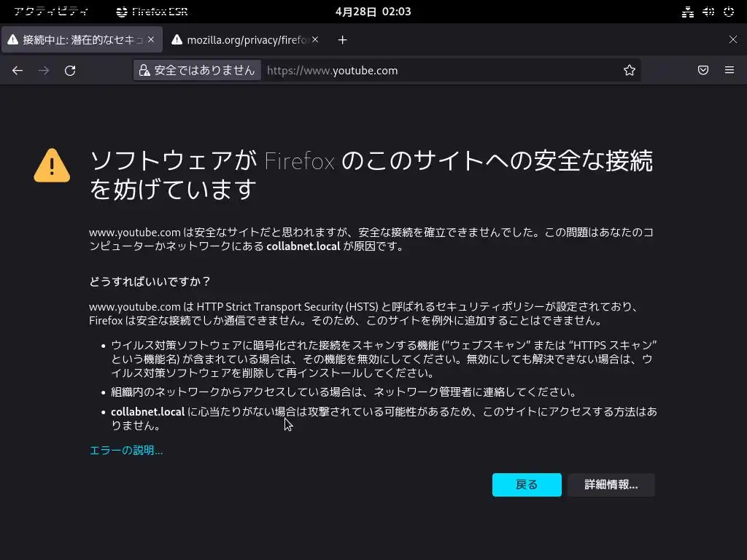Click the どうすればいいですか？ subheading
Image resolution: width=747 pixels, height=560 pixels.
click(150, 281)
